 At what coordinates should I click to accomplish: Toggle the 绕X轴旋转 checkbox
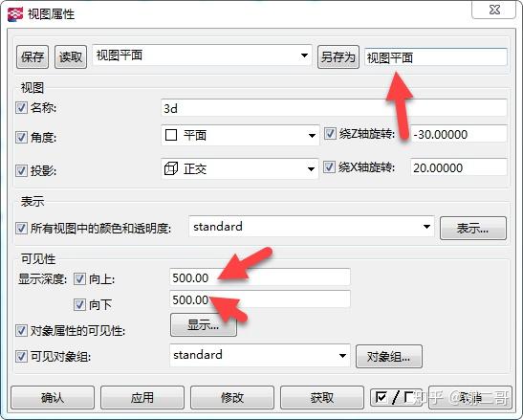pos(329,166)
